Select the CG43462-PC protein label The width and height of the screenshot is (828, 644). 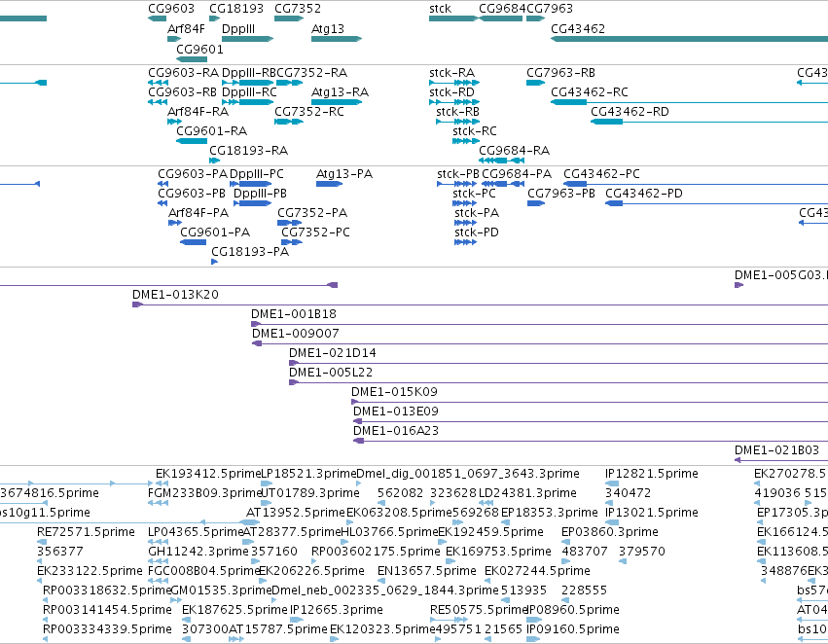pos(601,174)
